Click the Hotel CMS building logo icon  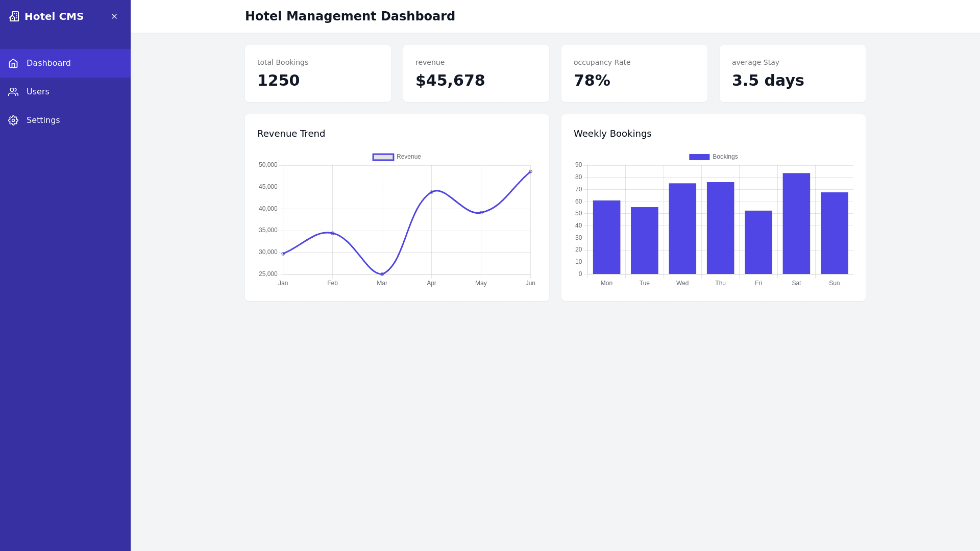click(x=14, y=16)
